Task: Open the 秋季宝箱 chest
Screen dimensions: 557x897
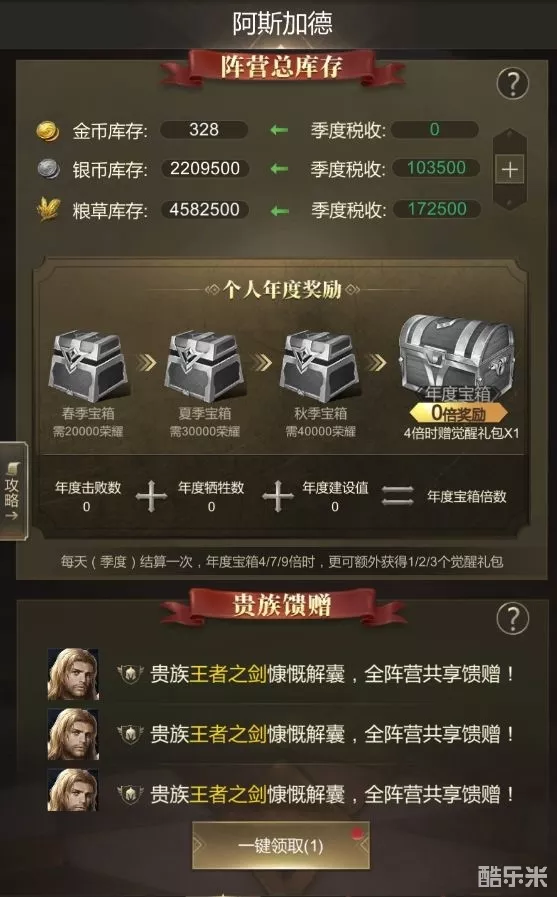Action: tap(320, 366)
